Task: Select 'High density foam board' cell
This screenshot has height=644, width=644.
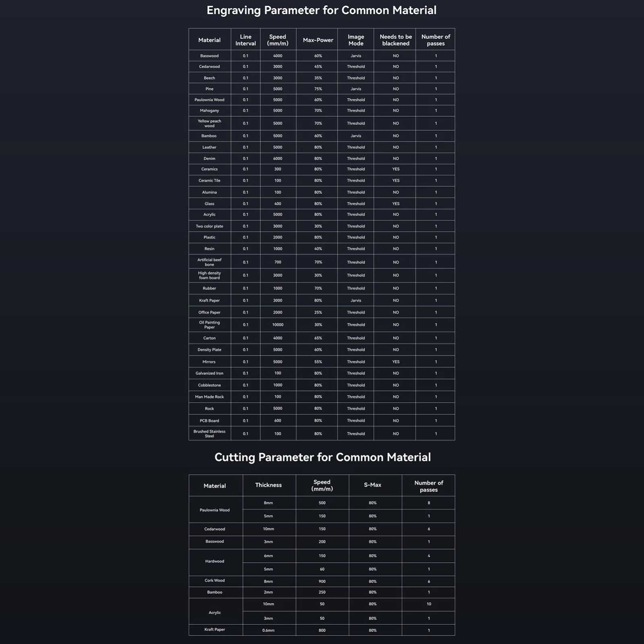Action: [x=209, y=276]
